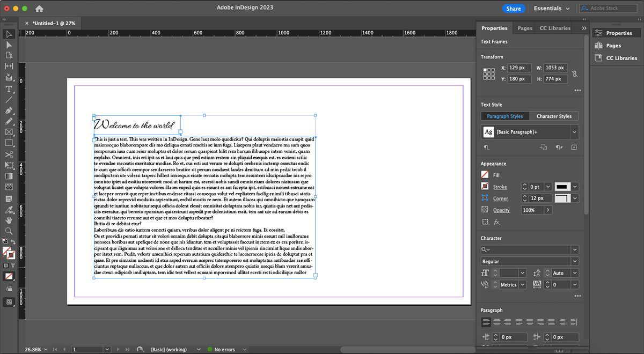This screenshot has width=644, height=354.
Task: Open the font family dropdown
Action: point(575,249)
